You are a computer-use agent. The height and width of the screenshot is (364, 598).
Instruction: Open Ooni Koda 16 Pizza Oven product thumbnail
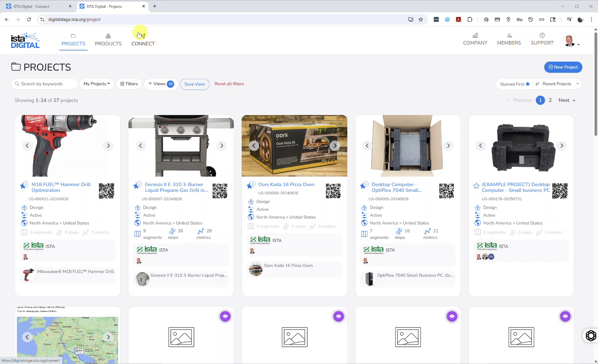tap(256, 269)
